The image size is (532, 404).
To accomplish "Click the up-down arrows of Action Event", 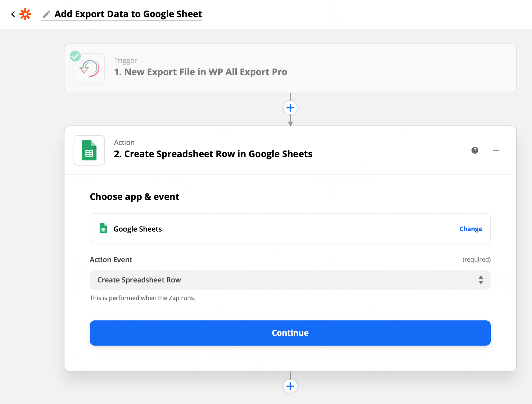I will pyautogui.click(x=481, y=280).
